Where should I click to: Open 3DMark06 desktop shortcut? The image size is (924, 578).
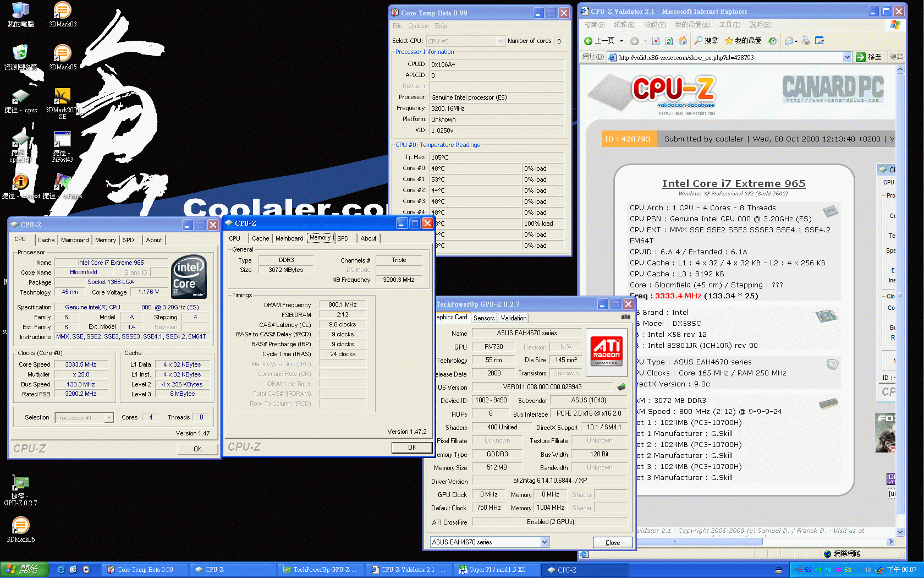(21, 530)
